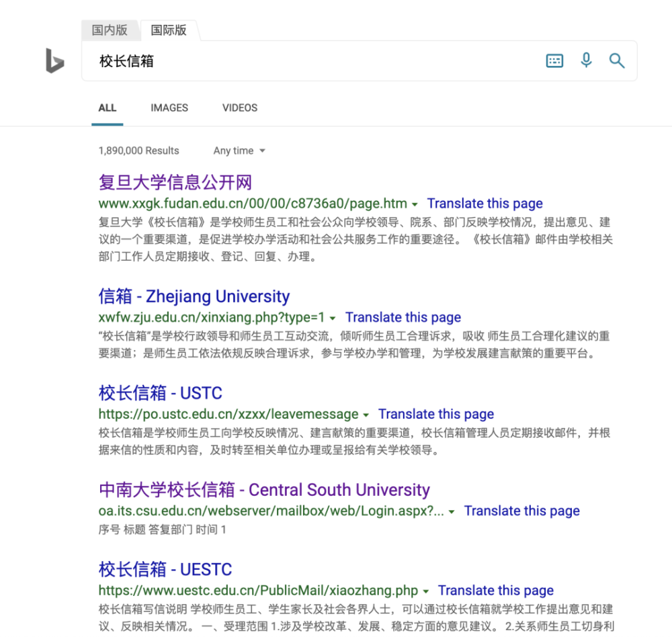
Task: Start voice search with the microphone icon
Action: click(585, 60)
